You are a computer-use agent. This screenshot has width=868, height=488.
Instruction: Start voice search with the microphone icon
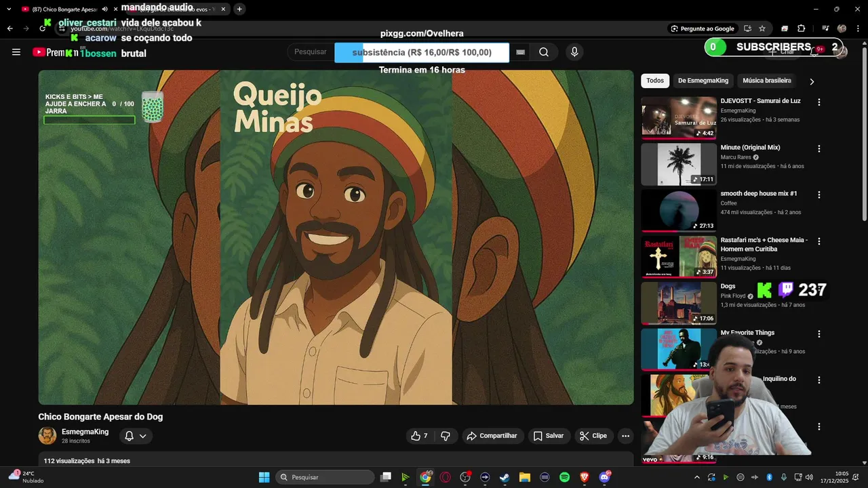pos(574,52)
